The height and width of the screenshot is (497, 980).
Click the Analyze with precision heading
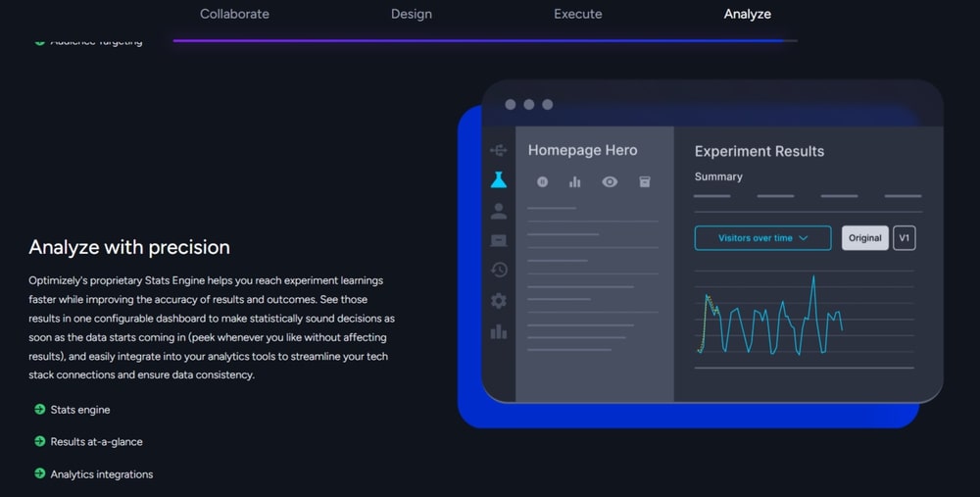[129, 247]
